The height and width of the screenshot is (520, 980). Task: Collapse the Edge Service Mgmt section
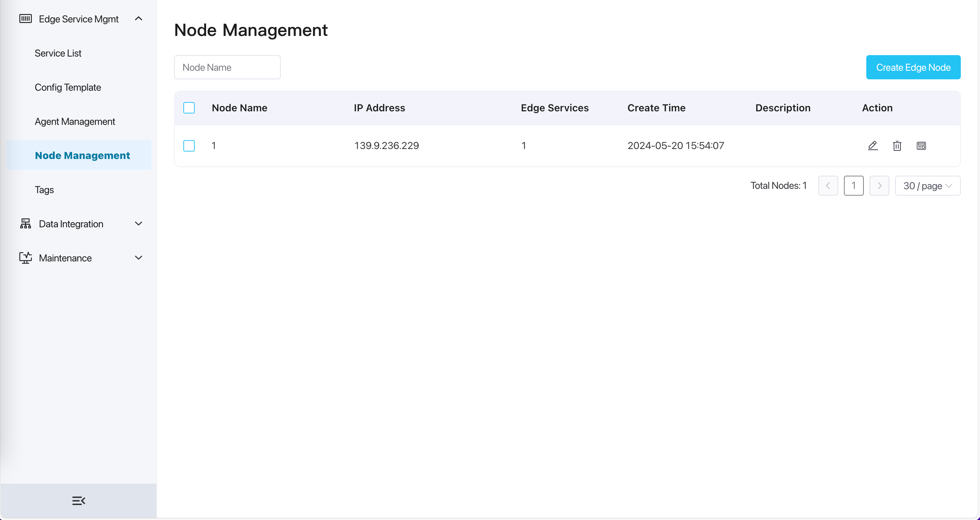(139, 18)
